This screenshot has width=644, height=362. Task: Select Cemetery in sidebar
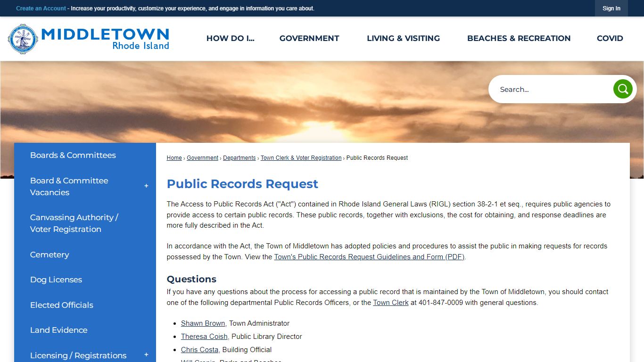point(85,255)
